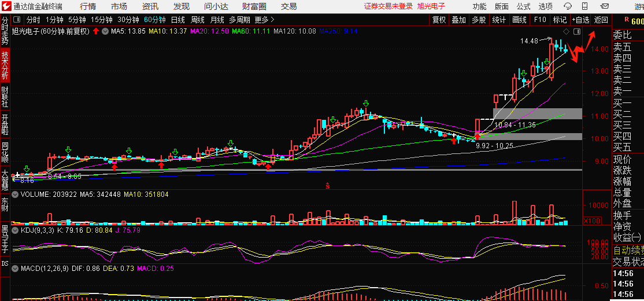Image resolution: width=644 pixels, height=301 pixels.
Task: Open the 市场 menu
Action: [x=119, y=6]
